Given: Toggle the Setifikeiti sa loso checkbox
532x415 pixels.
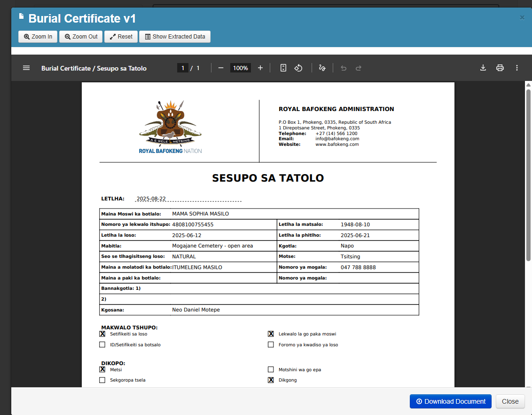Looking at the screenshot, I should pos(102,334).
